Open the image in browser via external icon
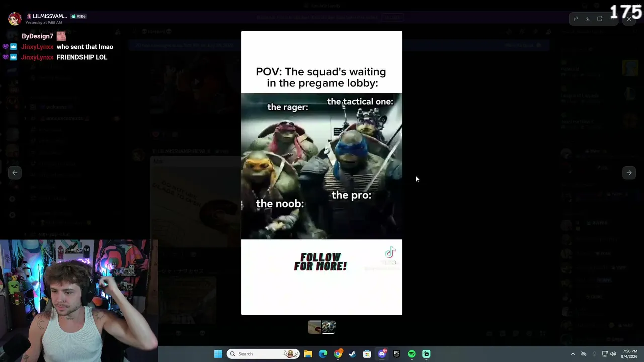Viewport: 644px width, 362px height. [x=600, y=19]
